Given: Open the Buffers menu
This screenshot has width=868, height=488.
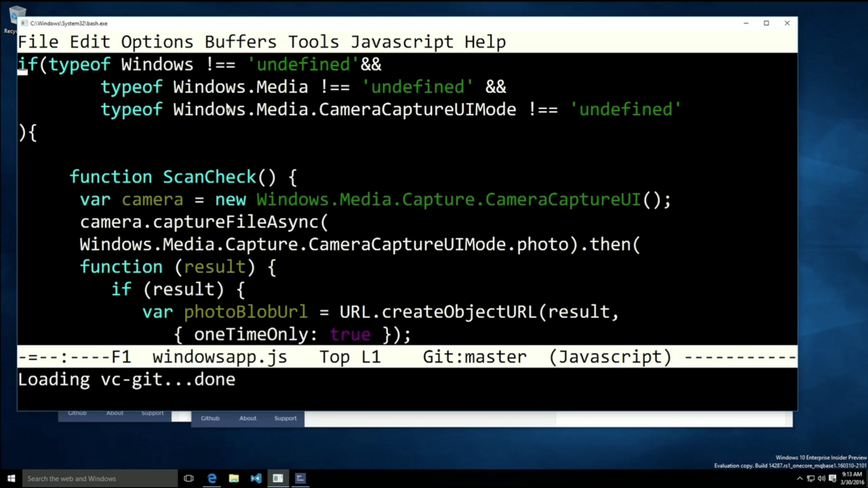Looking at the screenshot, I should 241,42.
